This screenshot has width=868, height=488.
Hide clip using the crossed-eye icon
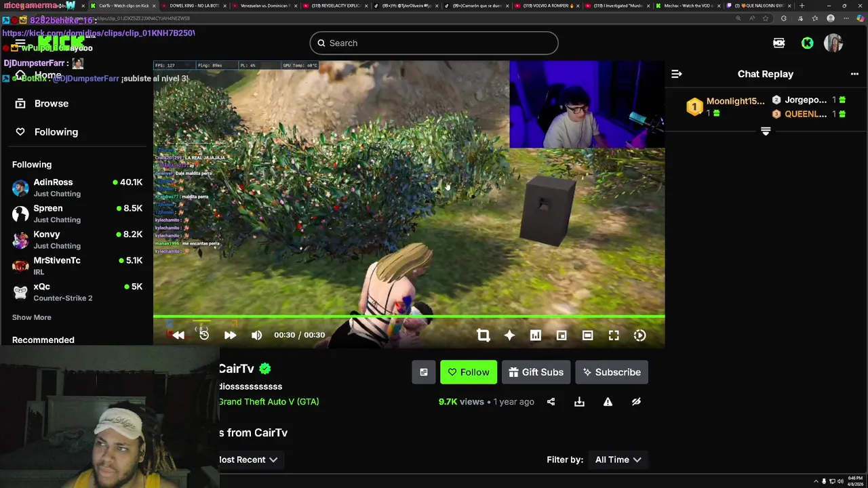(x=636, y=402)
